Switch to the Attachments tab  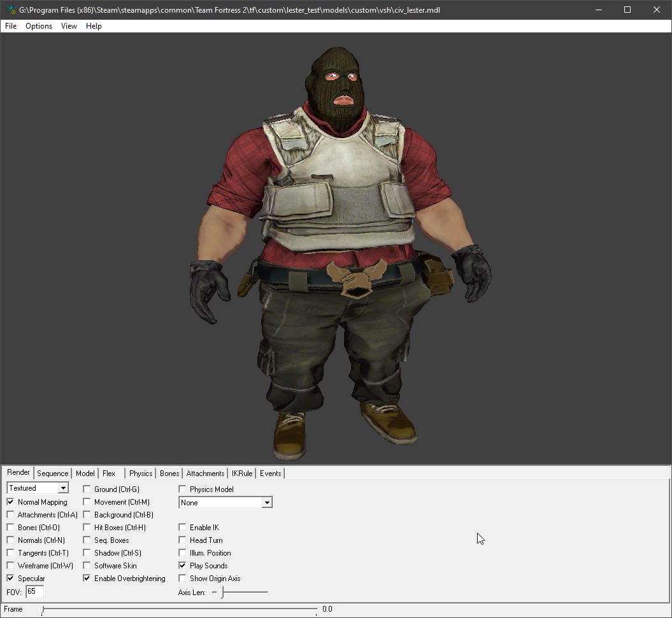[x=205, y=474]
